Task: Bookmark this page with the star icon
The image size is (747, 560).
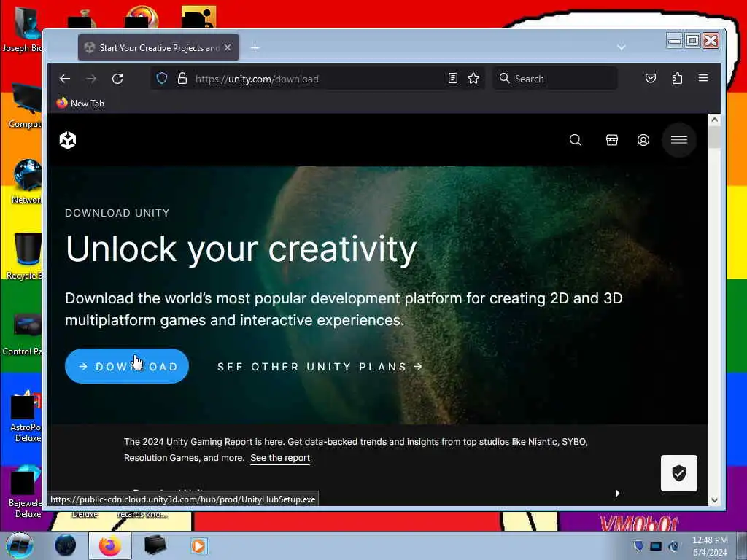Action: coord(473,78)
